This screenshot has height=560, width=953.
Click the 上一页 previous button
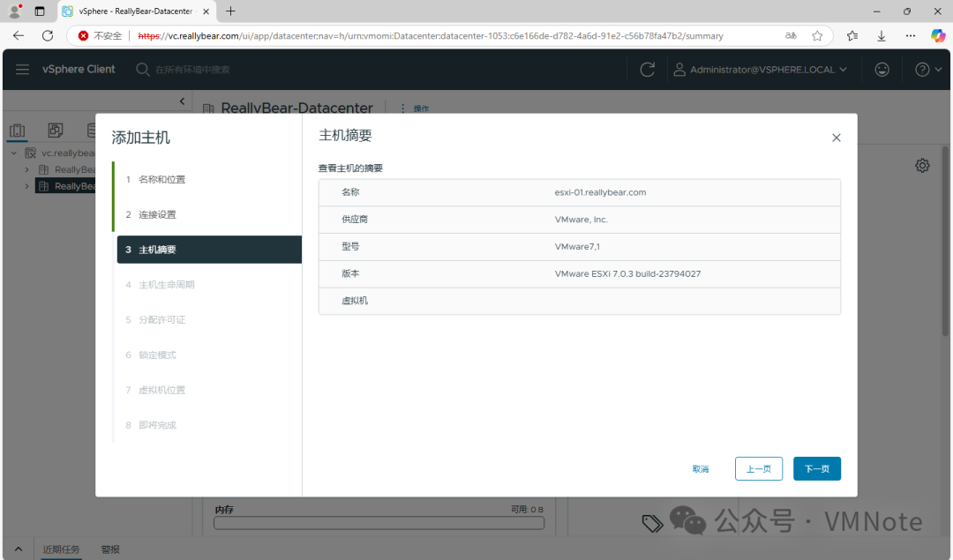[759, 469]
